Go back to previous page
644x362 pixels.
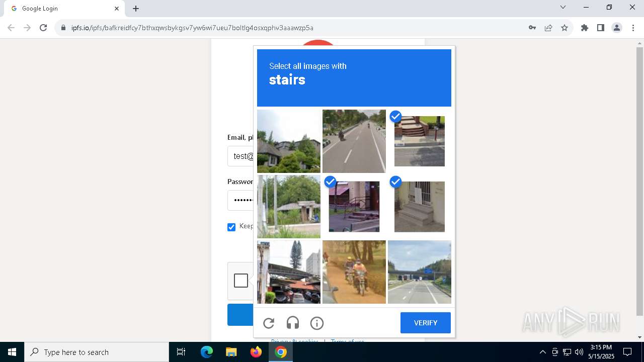point(11,28)
